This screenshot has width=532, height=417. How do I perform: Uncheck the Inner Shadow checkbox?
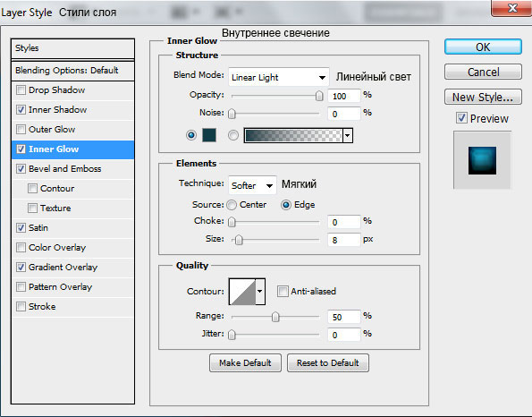pos(21,110)
